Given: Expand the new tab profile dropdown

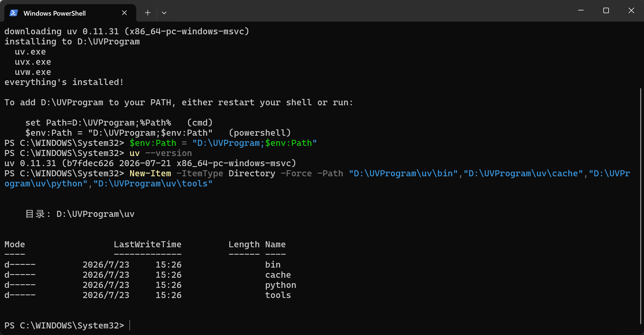Looking at the screenshot, I should pos(164,13).
